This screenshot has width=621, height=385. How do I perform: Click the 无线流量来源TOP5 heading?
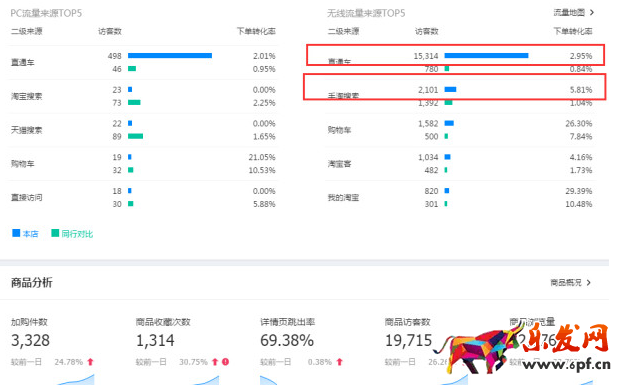366,13
